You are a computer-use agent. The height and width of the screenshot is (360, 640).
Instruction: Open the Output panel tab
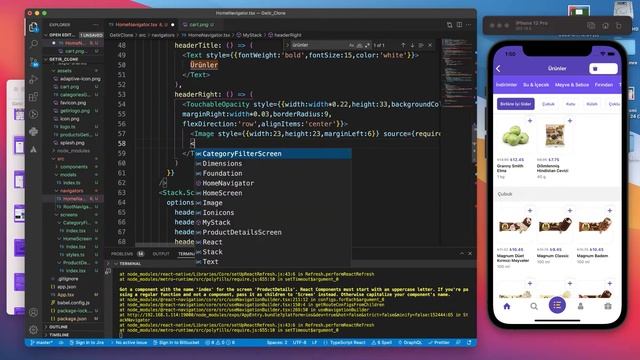[161, 254]
